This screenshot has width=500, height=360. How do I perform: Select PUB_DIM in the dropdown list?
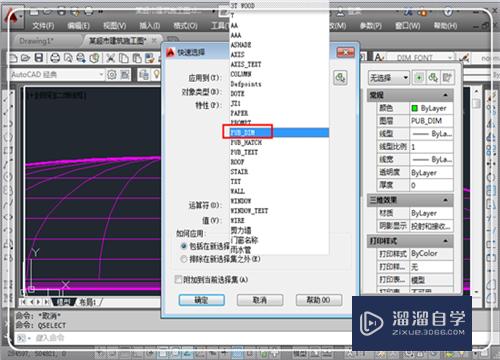tap(280, 132)
